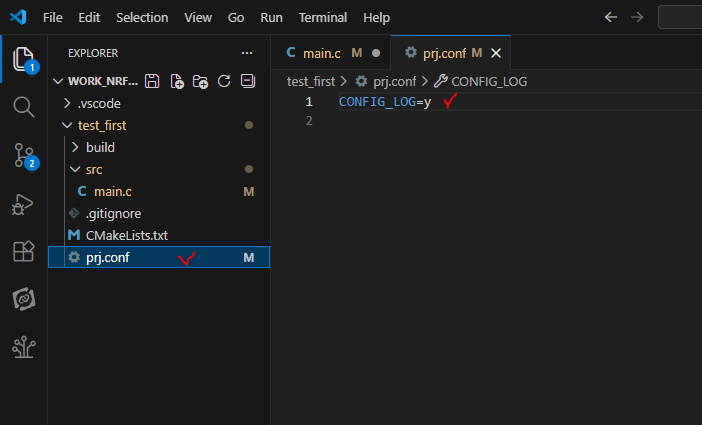The height and width of the screenshot is (425, 702).
Task: Click the Save All icon in explorer header
Action: pos(152,81)
